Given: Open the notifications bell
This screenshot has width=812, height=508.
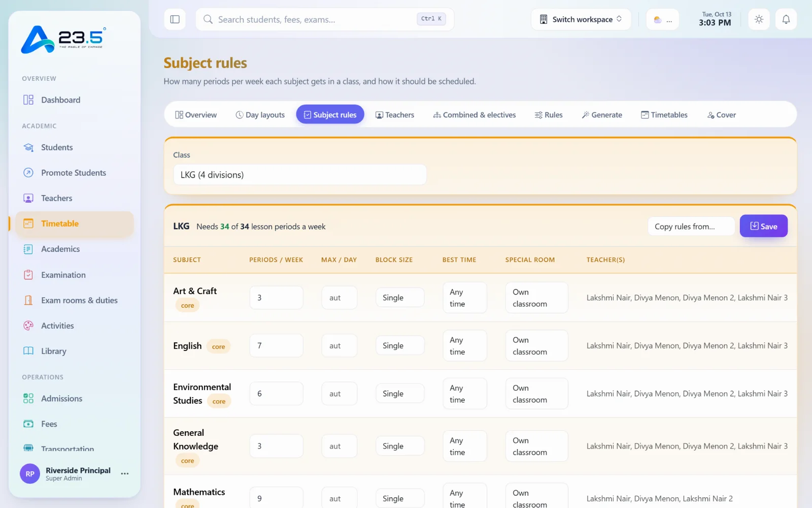Looking at the screenshot, I should 786,19.
